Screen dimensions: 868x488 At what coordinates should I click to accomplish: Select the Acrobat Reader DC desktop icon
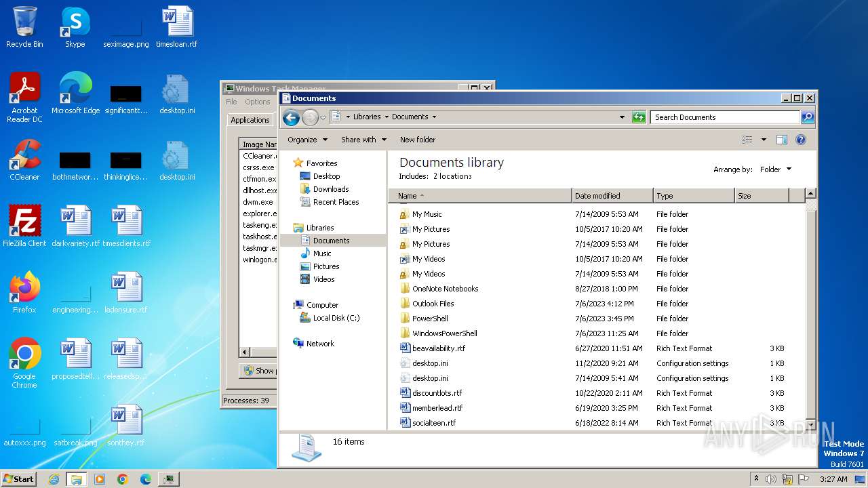point(24,98)
